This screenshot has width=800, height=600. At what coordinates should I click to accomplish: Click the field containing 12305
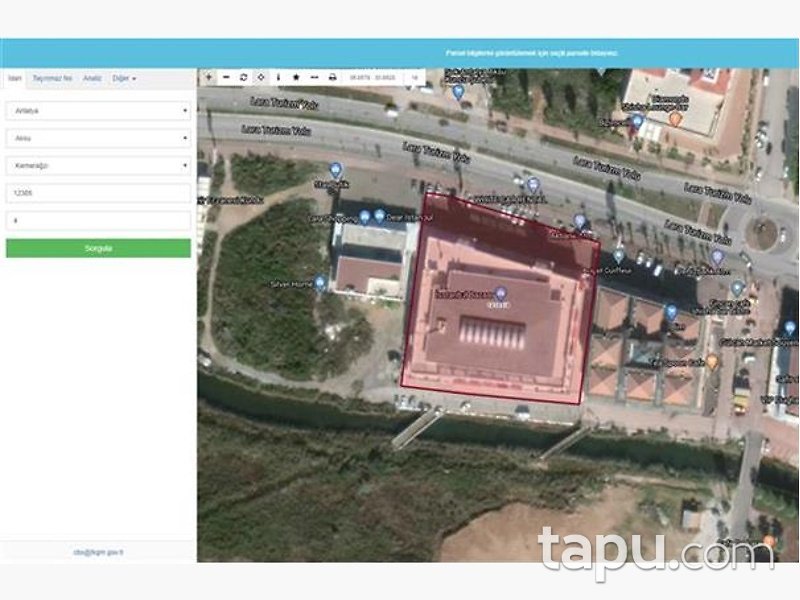click(x=98, y=193)
